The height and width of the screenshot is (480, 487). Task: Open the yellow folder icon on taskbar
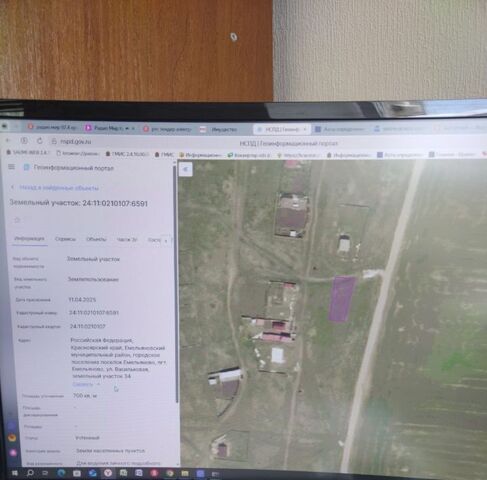(185, 473)
